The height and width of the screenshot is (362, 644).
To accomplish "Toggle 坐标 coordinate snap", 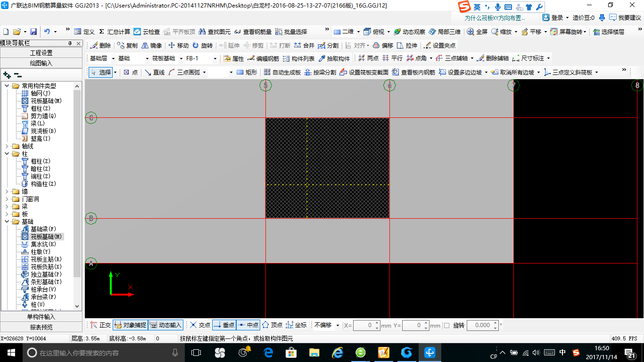I will (297, 325).
